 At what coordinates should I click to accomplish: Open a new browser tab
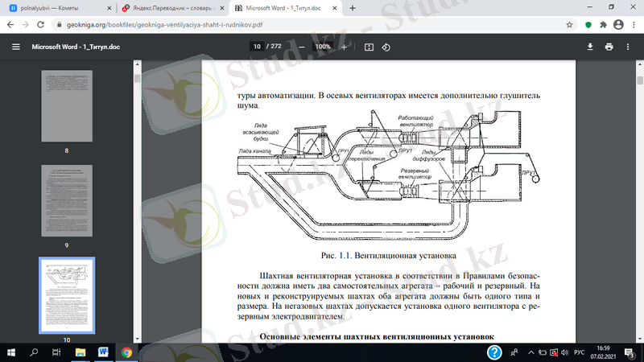pos(353,7)
